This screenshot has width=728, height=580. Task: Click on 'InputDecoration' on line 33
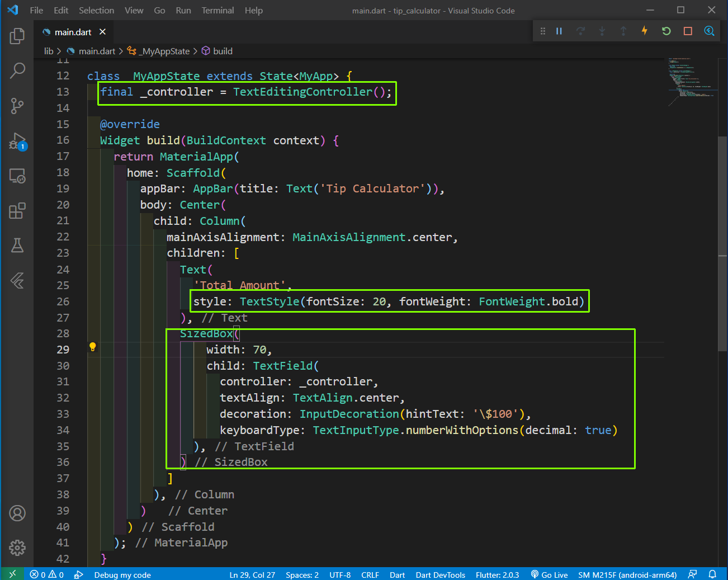point(349,414)
